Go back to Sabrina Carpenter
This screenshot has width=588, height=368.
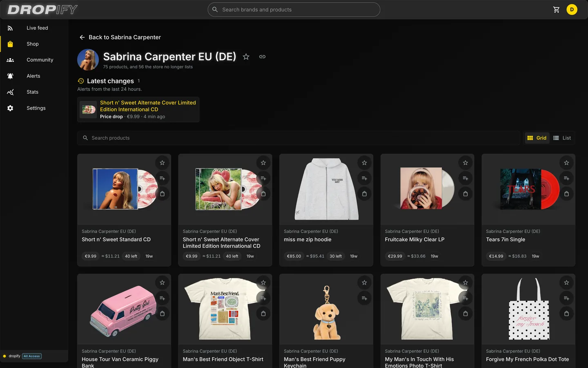(120, 37)
